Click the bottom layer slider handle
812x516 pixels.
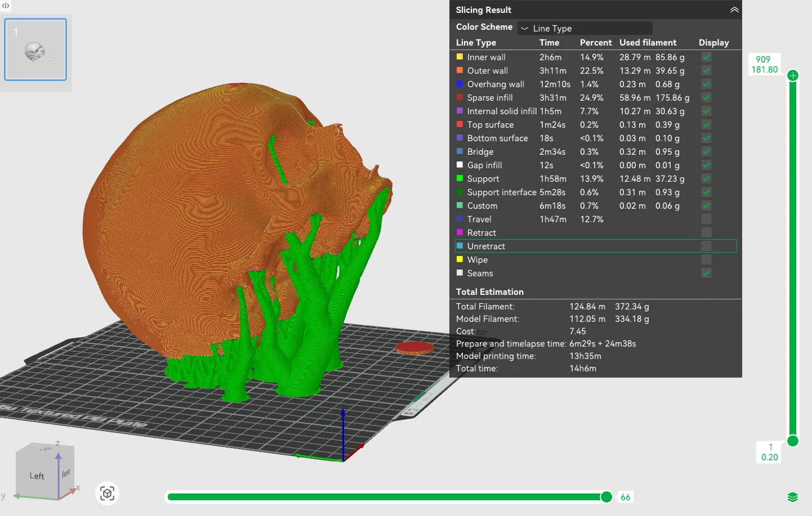793,441
